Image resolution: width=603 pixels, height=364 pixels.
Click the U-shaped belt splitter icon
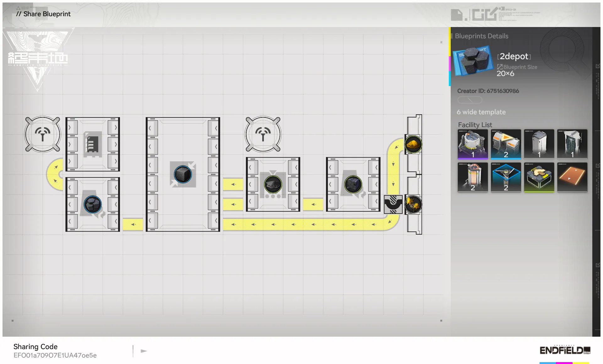pyautogui.click(x=393, y=204)
